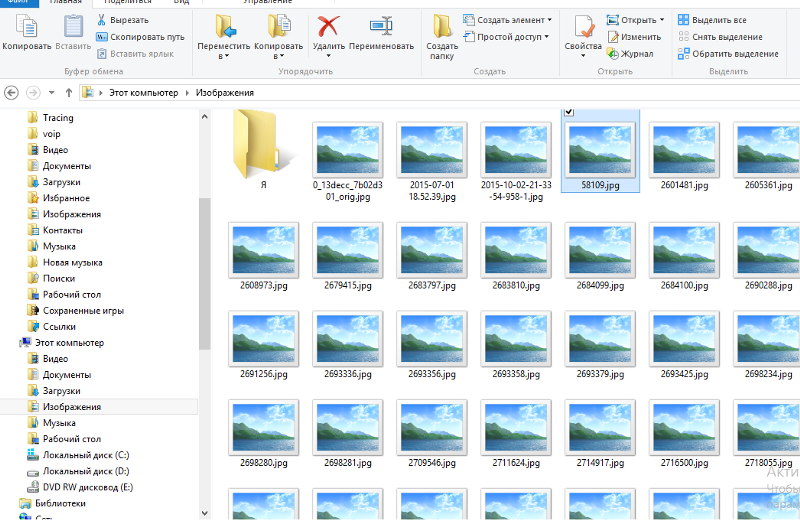Select Этот компьютер in navigation tree
This screenshot has height=524, width=800.
62,342
